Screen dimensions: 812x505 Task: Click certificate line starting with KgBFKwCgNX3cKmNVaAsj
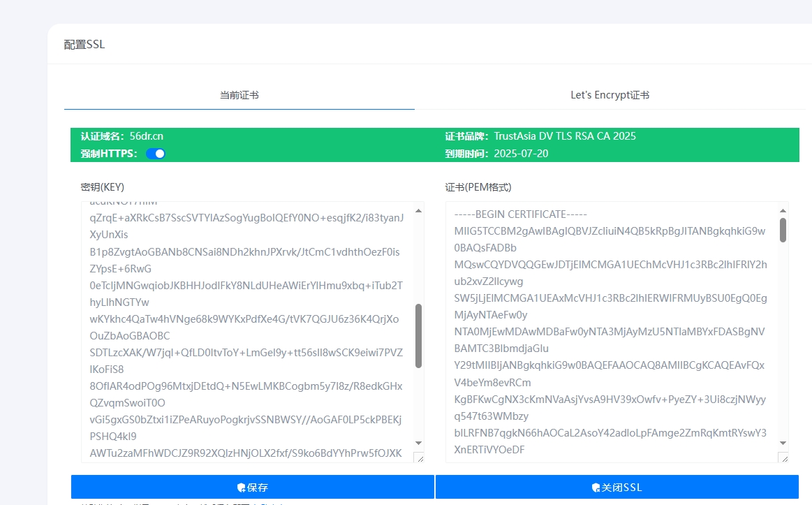(x=610, y=400)
